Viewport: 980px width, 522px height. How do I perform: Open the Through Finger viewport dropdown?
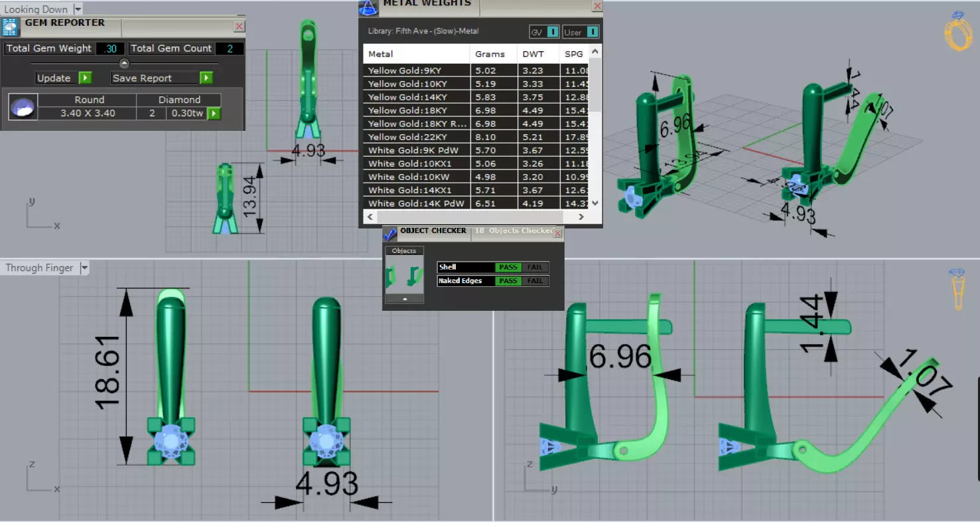(x=84, y=268)
